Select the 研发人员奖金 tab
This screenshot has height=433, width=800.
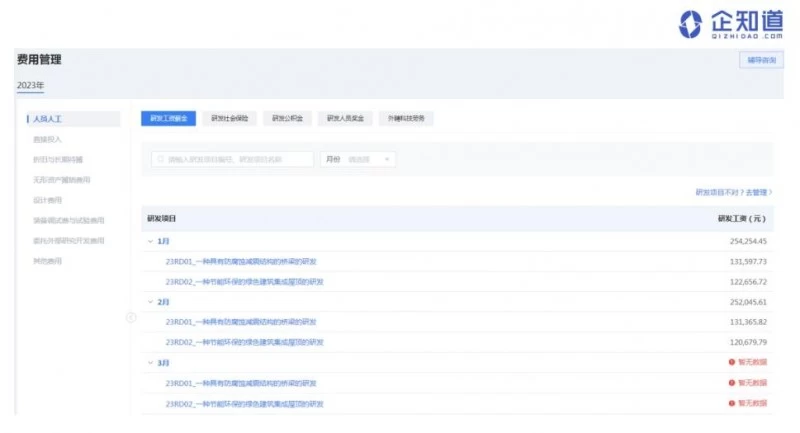(344, 118)
